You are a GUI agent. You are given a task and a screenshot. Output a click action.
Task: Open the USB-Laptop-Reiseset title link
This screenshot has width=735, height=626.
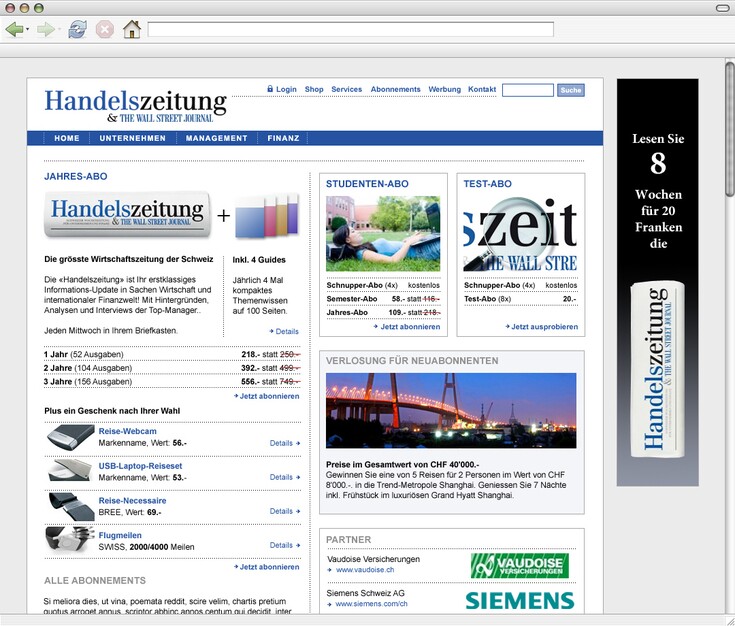click(x=140, y=466)
